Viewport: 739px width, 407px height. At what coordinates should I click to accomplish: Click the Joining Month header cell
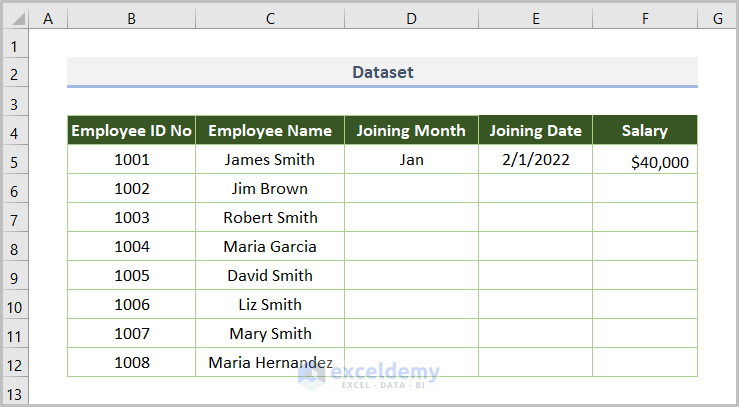tap(411, 130)
